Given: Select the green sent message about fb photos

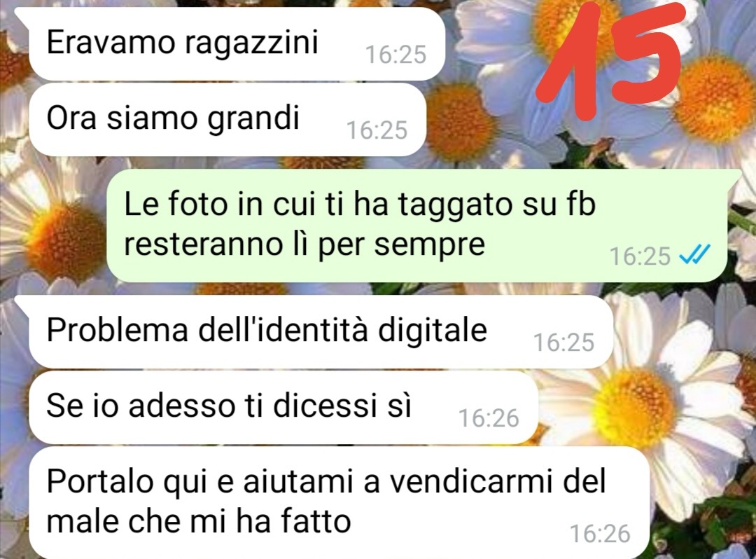Looking at the screenshot, I should 416,226.
